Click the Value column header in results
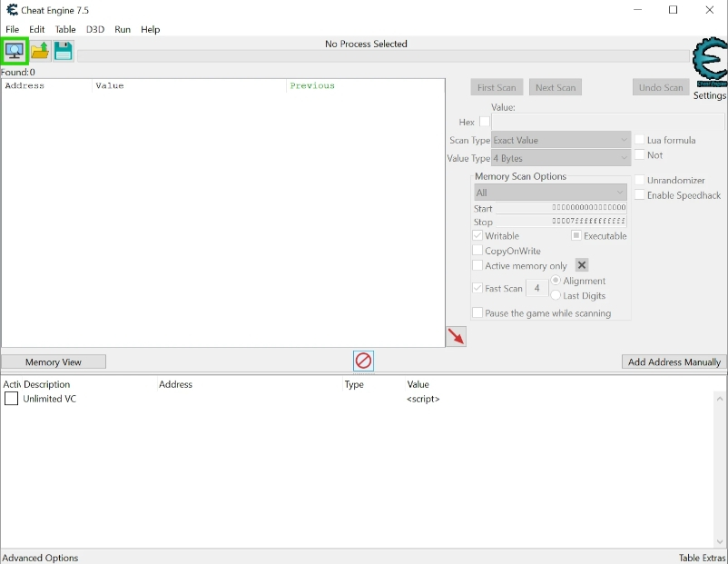The image size is (728, 564). tap(190, 85)
